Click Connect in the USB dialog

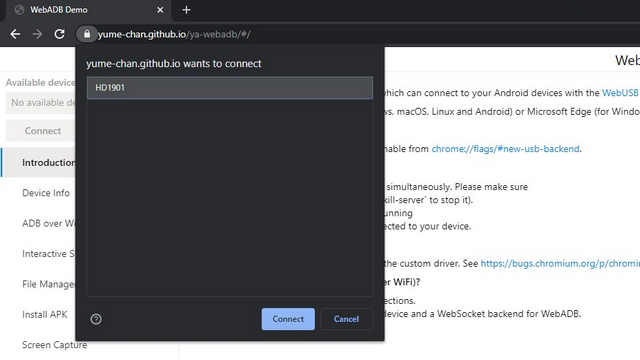click(x=288, y=319)
